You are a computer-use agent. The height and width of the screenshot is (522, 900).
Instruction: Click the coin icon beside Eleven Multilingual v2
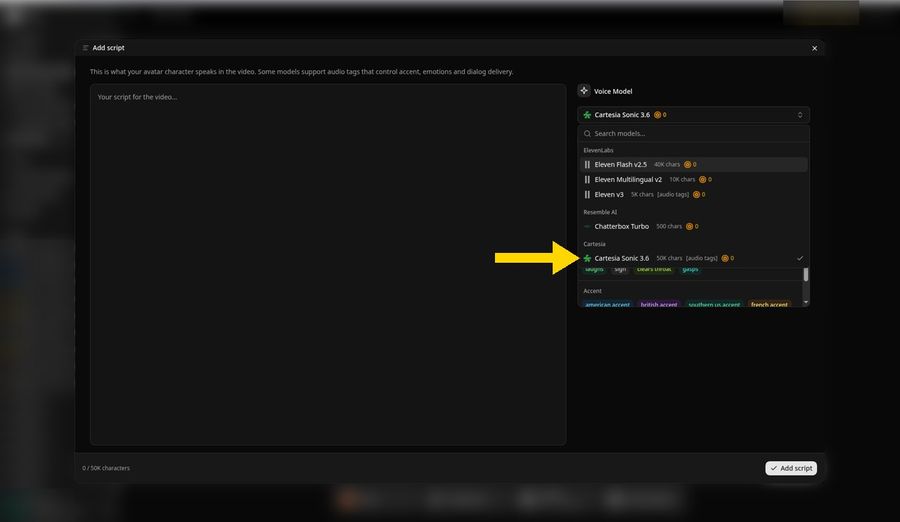click(703, 180)
